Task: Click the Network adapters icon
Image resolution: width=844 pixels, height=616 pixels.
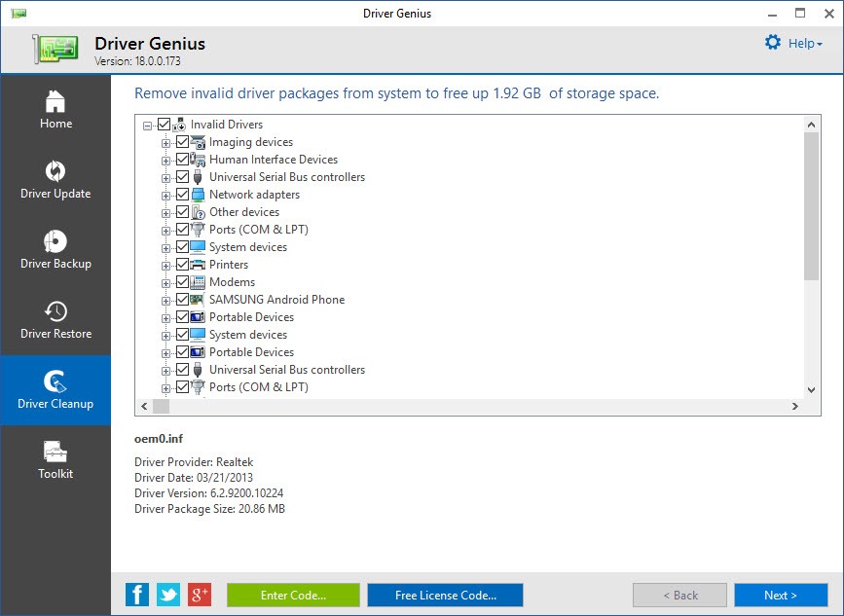Action: (x=198, y=195)
